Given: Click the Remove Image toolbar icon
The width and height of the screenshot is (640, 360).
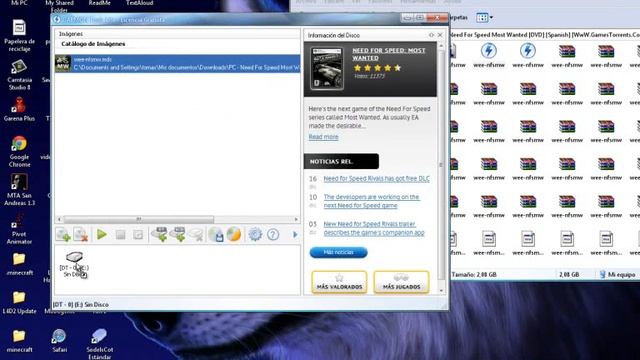Looking at the screenshot, I should click(x=81, y=235).
